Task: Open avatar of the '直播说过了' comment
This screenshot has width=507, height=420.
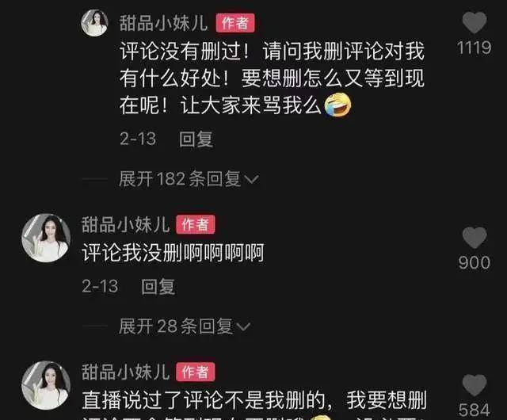Action: [46, 385]
